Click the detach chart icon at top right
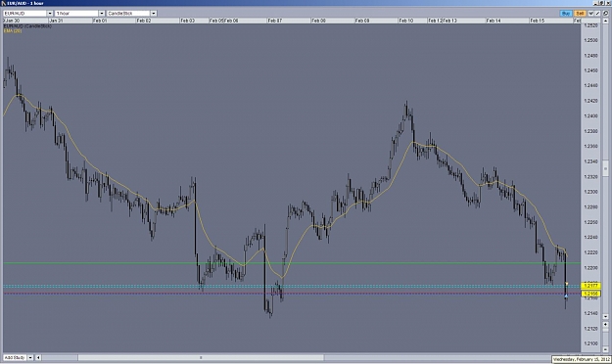Viewport: 612px width, 364px height. point(606,14)
